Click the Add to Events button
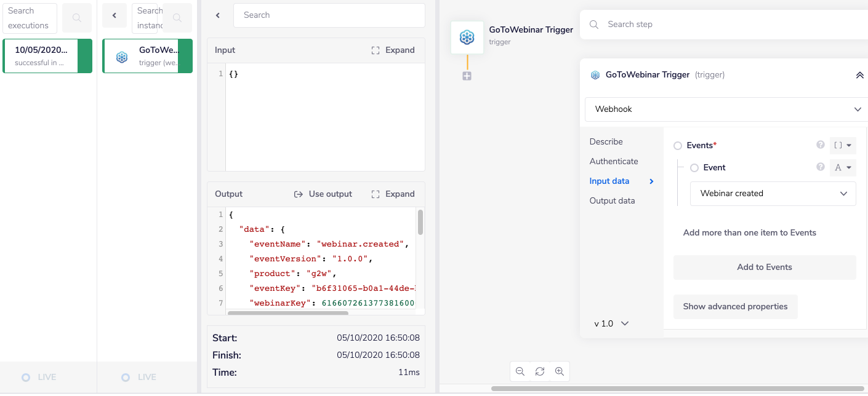 click(764, 267)
